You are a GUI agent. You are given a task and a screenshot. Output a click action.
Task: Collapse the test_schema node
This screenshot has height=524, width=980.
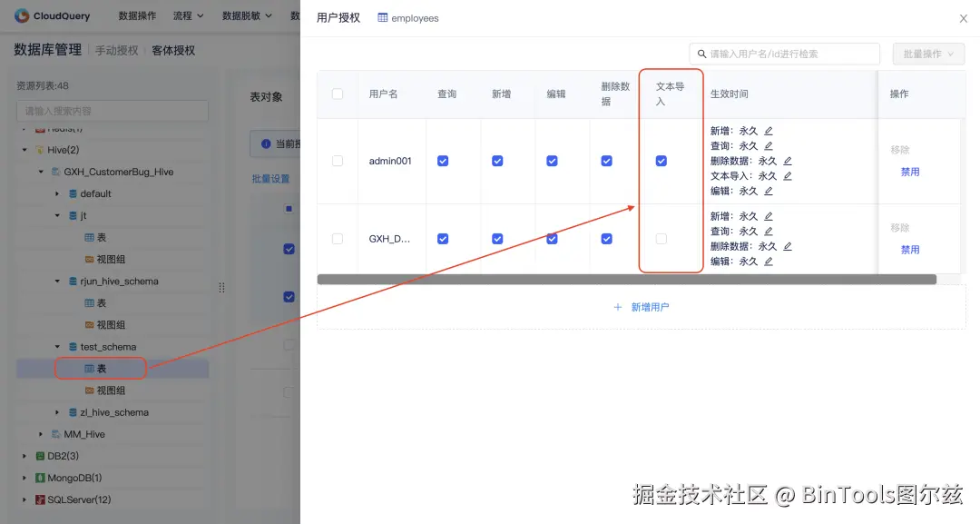pos(57,347)
